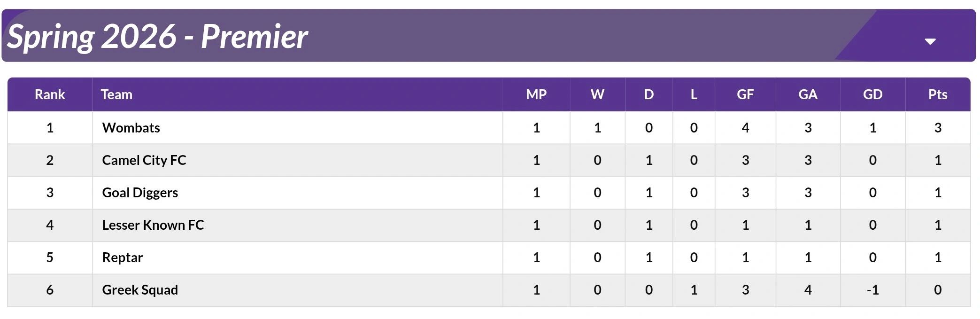The image size is (980, 319).
Task: Open the Greek Squad team name
Action: [x=140, y=290]
